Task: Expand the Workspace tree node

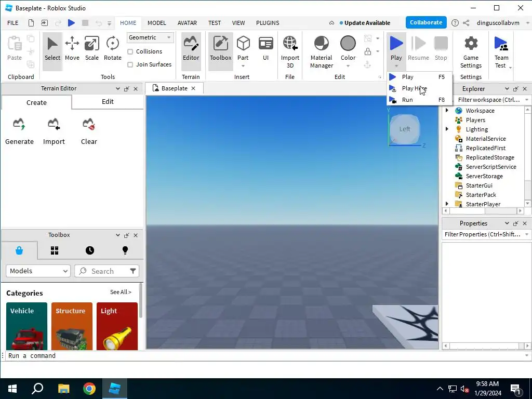Action: point(447,110)
